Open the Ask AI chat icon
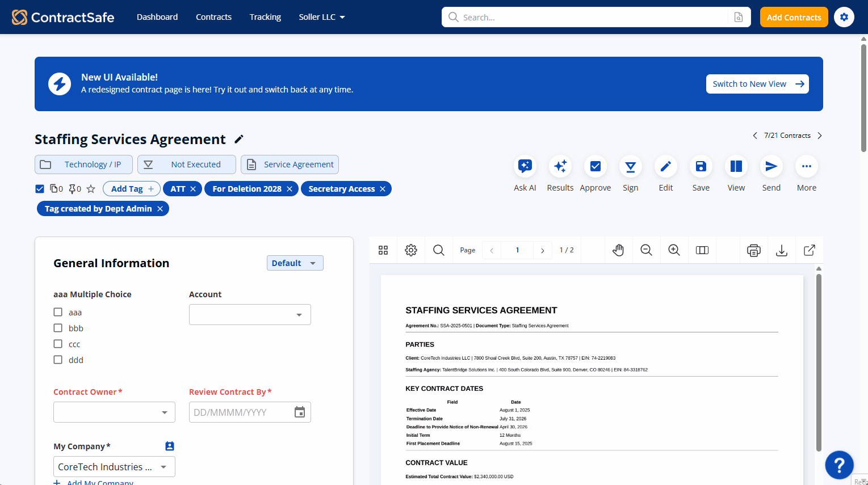This screenshot has width=868, height=485. pyautogui.click(x=525, y=166)
